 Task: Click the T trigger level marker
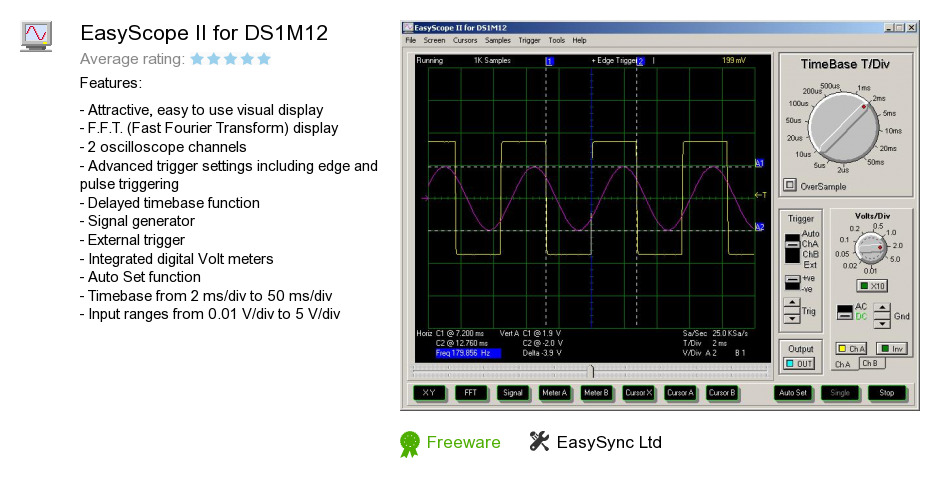click(760, 195)
